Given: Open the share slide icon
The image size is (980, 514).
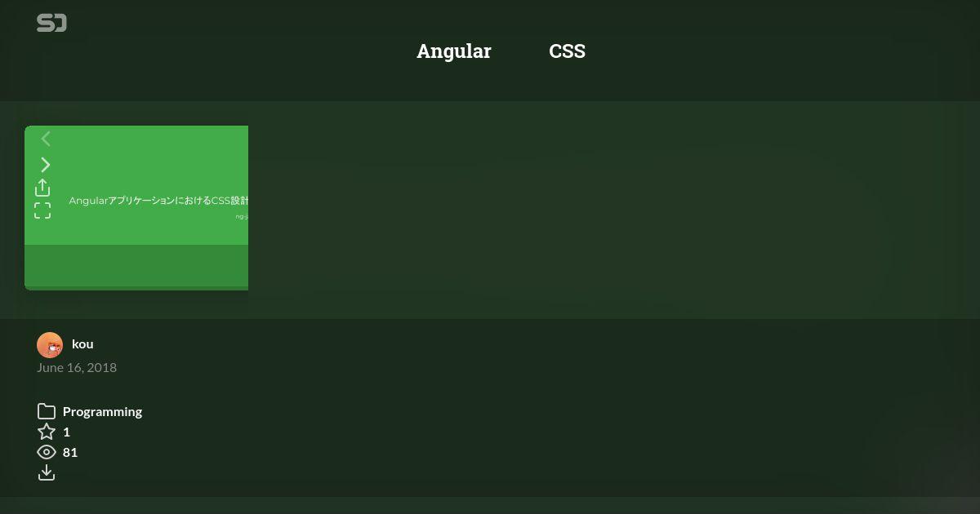Looking at the screenshot, I should click(x=42, y=188).
